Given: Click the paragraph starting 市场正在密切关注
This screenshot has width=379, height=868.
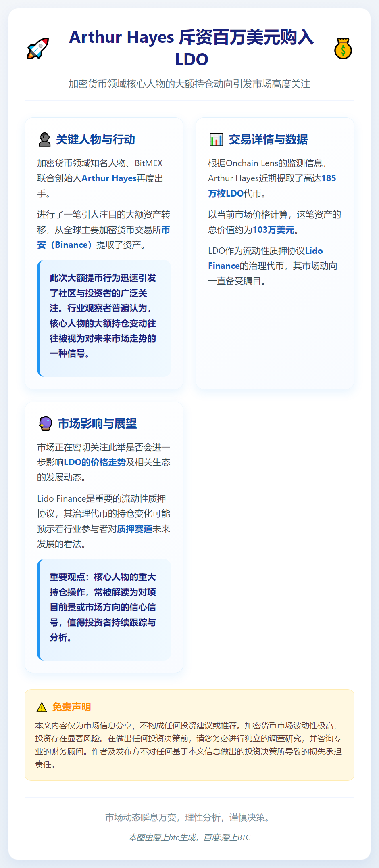Looking at the screenshot, I should tap(104, 462).
